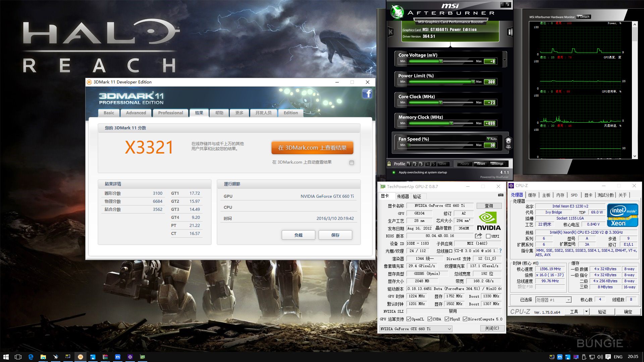The image size is (644, 362).
Task: Click the fan User Define gear icon
Action: click(x=508, y=142)
